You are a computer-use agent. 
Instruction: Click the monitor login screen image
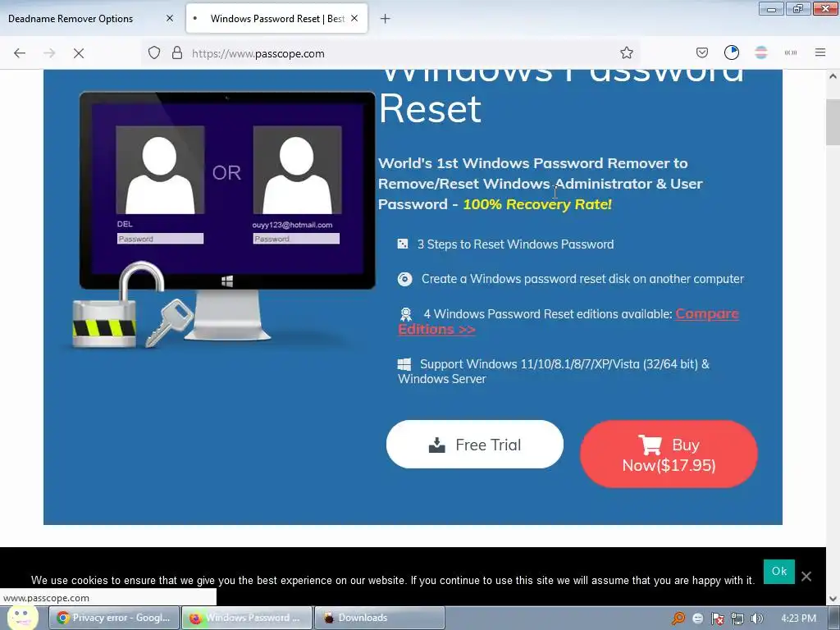click(228, 190)
